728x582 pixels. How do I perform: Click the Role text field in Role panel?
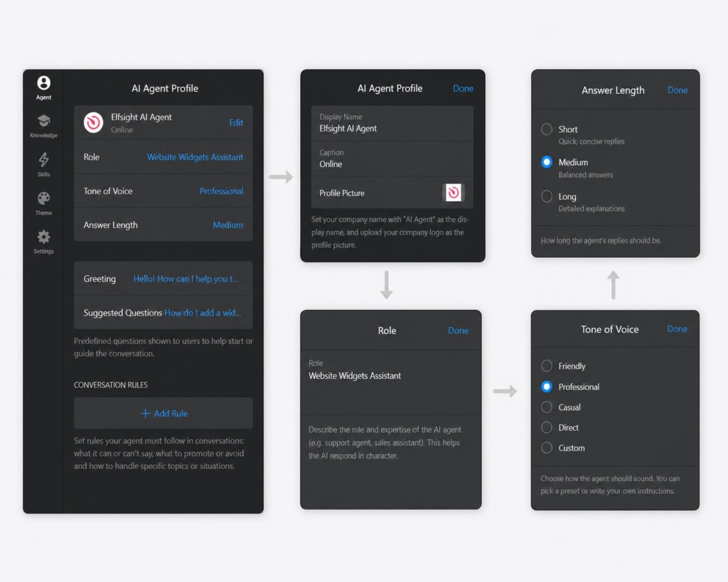(x=390, y=382)
